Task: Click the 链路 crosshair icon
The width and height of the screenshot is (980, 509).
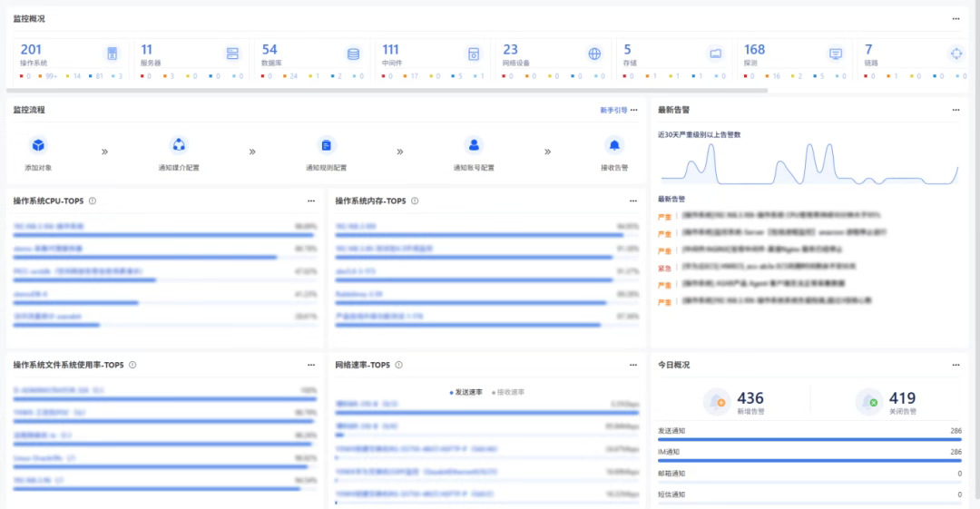Action: [x=956, y=54]
